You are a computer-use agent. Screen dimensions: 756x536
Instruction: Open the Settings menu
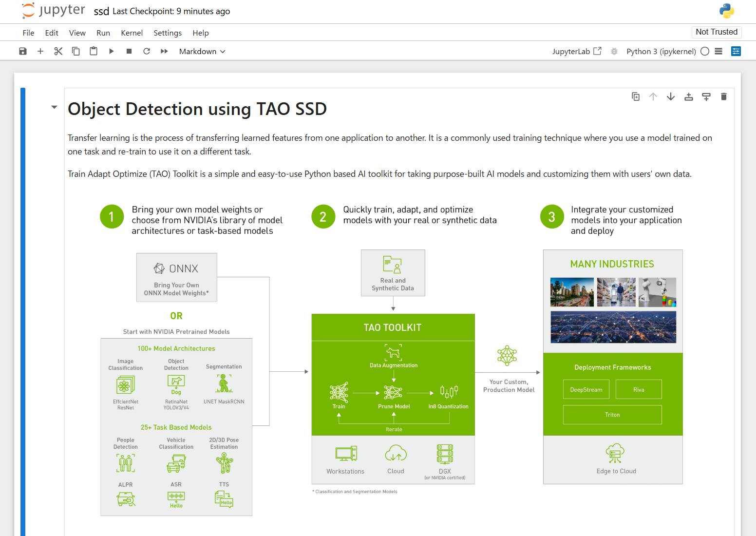click(x=168, y=33)
